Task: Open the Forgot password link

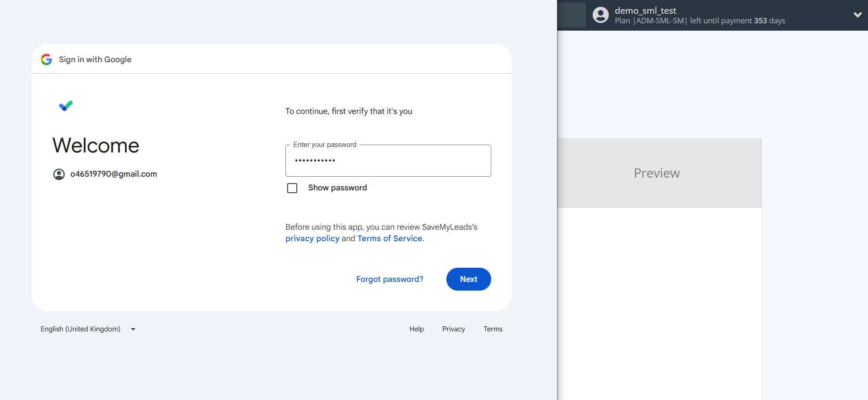Action: click(390, 279)
